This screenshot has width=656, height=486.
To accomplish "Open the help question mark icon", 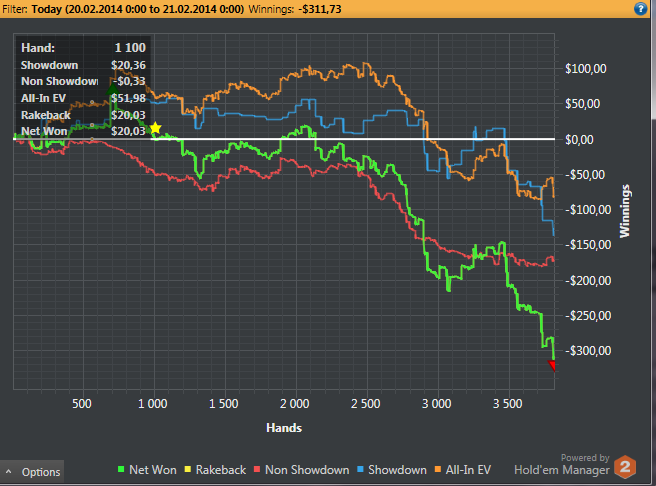I will coord(641,8).
